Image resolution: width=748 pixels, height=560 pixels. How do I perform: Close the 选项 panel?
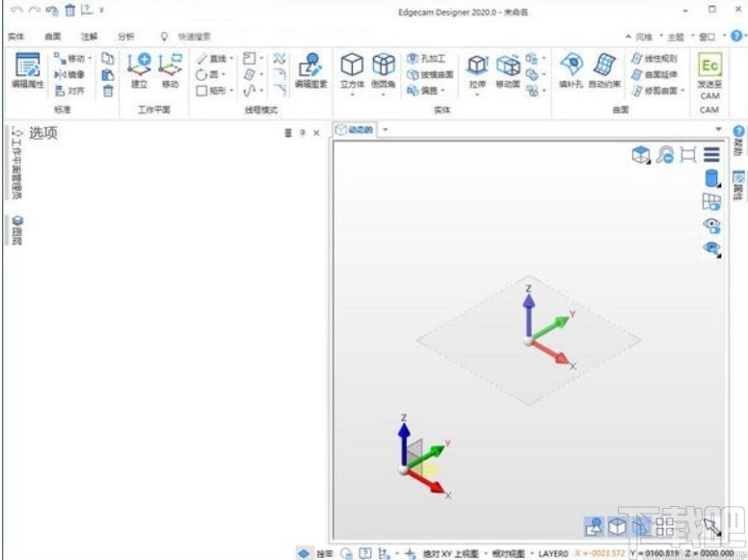click(x=316, y=133)
